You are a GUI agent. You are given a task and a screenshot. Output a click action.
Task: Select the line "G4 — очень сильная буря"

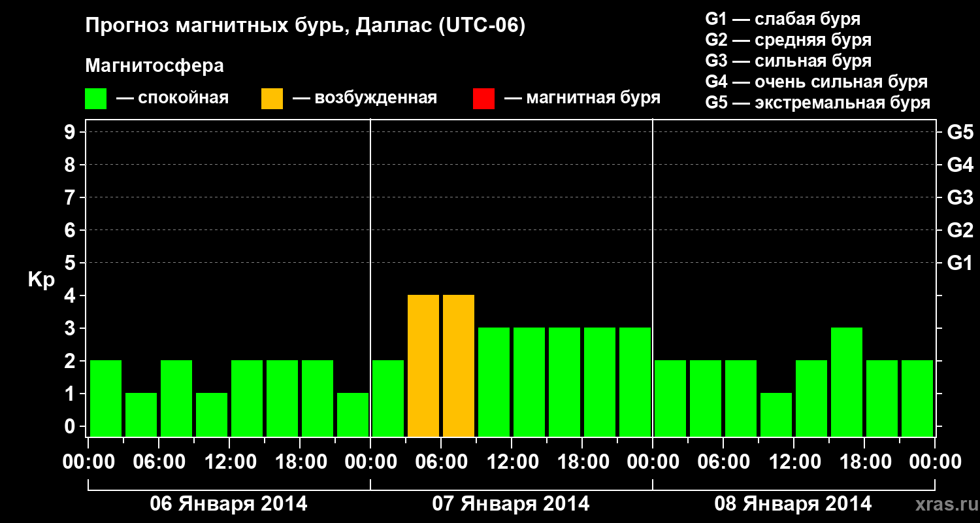[817, 82]
